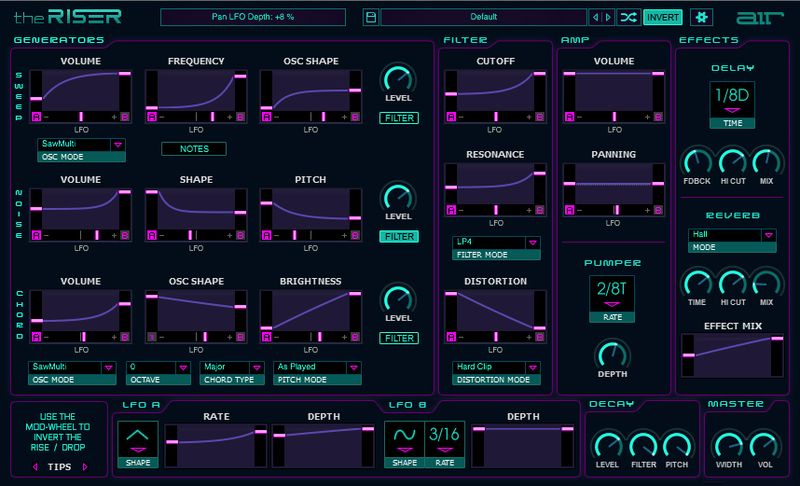The height and width of the screenshot is (486, 800).
Task: Go to the next preset arrow
Action: pos(607,17)
